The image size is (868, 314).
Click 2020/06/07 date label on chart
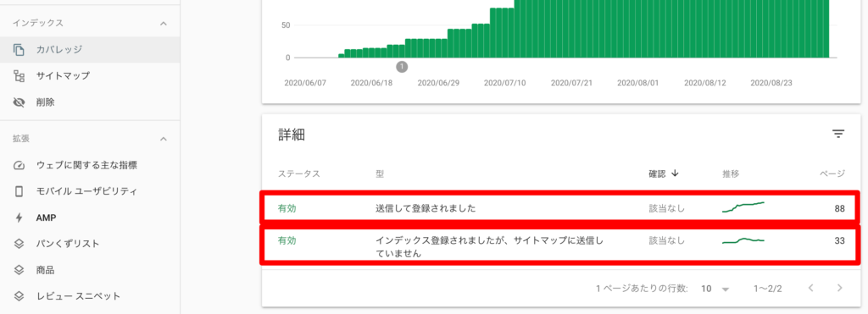pyautogui.click(x=305, y=83)
